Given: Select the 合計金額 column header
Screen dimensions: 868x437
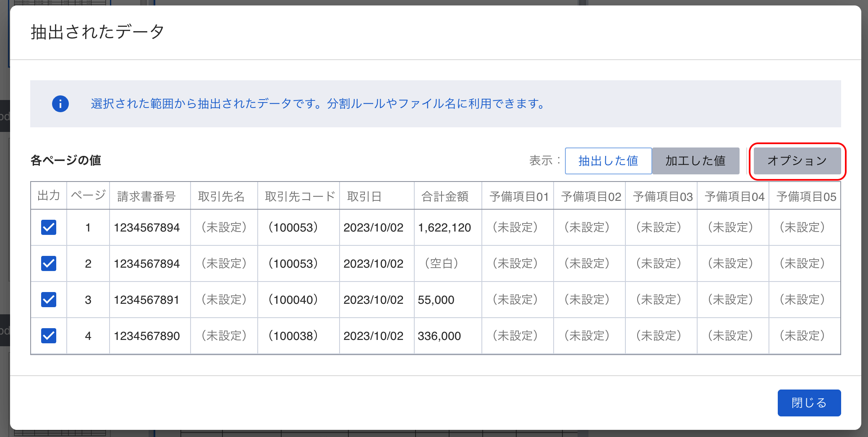Looking at the screenshot, I should (445, 196).
